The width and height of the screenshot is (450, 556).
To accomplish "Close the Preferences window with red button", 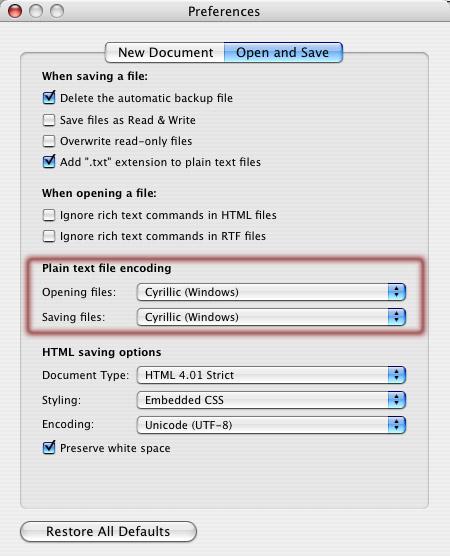I will (15, 11).
